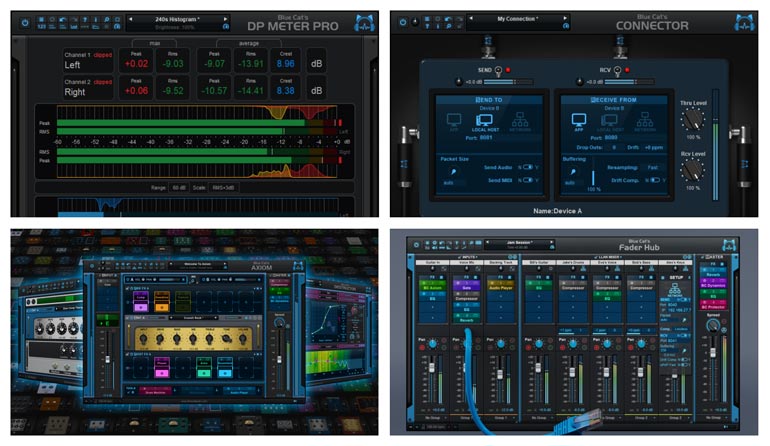Open the dB unit box for Channel 2
This screenshot has height=446, width=770.
point(316,88)
